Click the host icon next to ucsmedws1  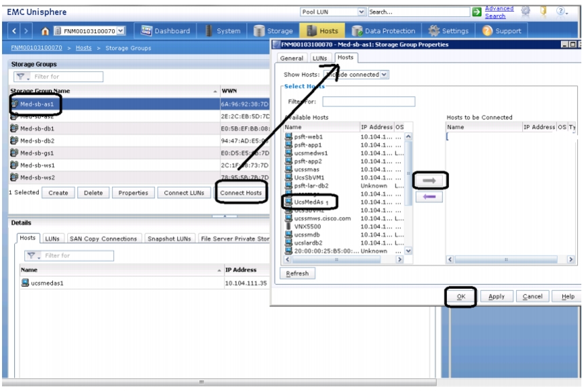click(x=288, y=153)
